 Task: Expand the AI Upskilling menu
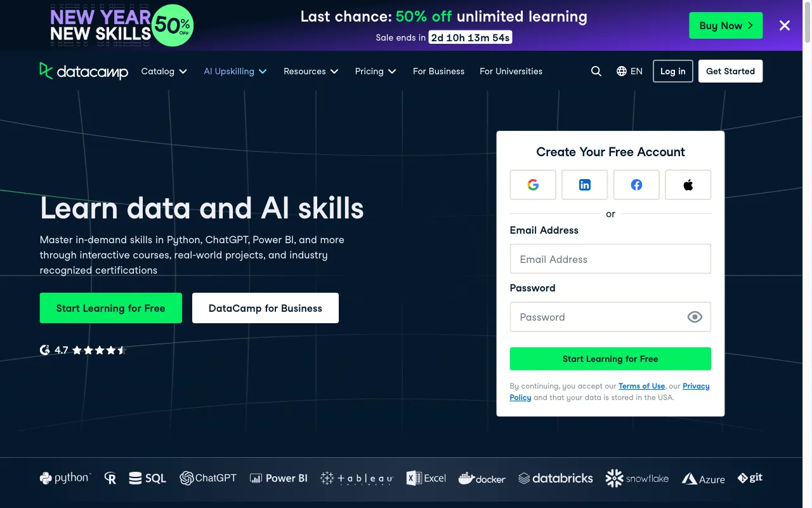point(235,71)
